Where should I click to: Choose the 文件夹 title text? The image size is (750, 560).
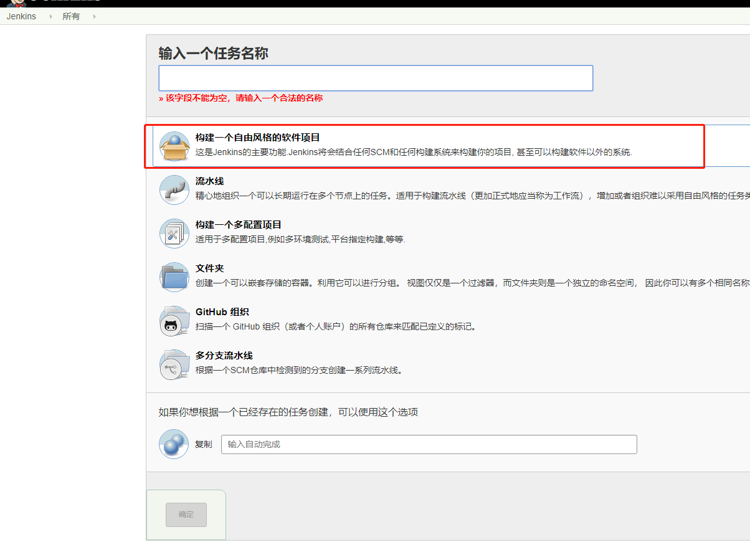[209, 268]
